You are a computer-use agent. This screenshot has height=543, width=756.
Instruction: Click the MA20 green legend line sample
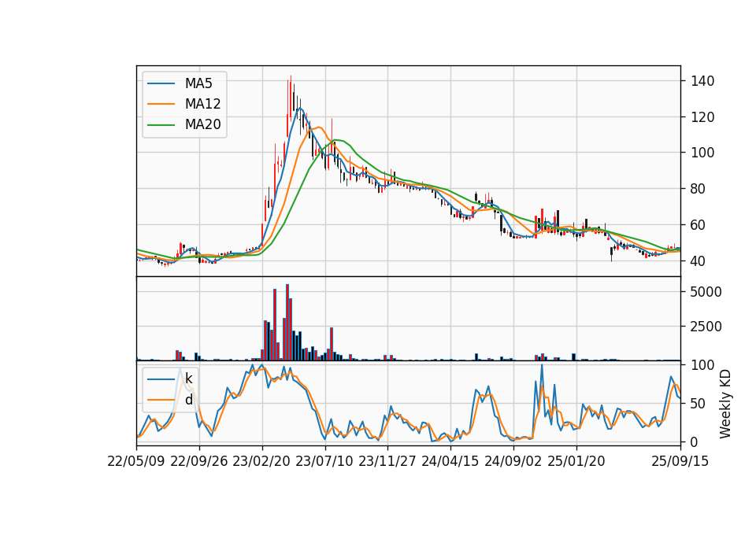click(x=161, y=124)
